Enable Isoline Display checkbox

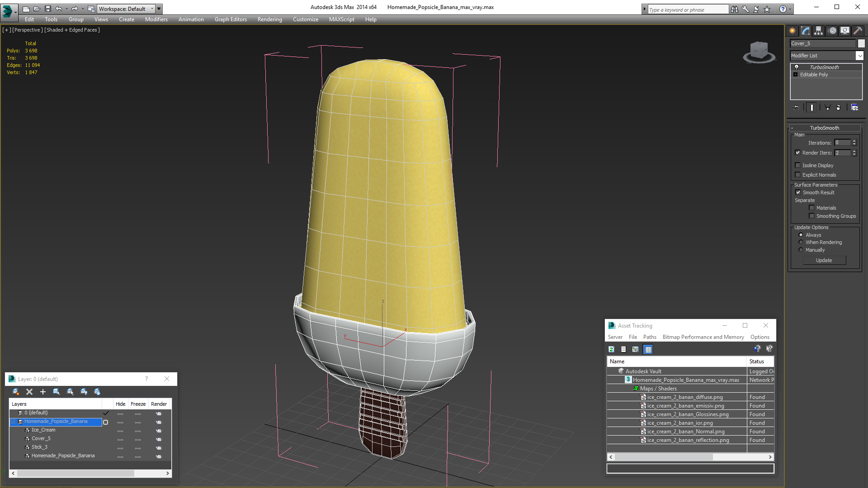[797, 165]
